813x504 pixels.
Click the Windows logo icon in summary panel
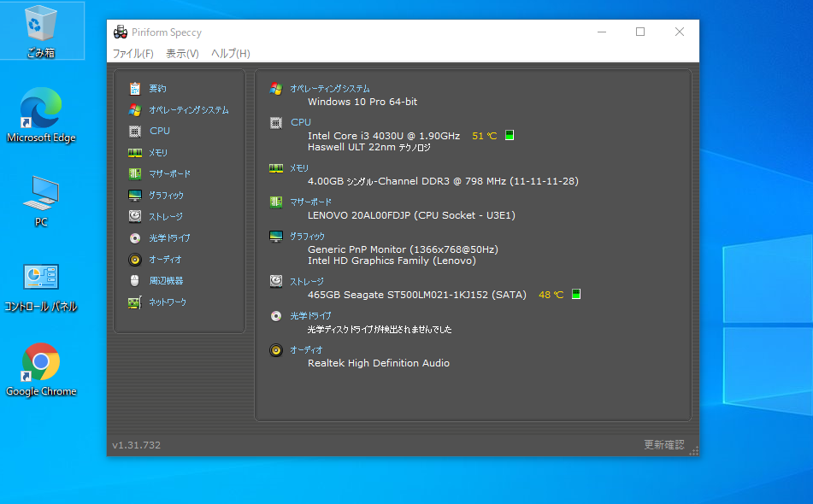click(x=276, y=89)
